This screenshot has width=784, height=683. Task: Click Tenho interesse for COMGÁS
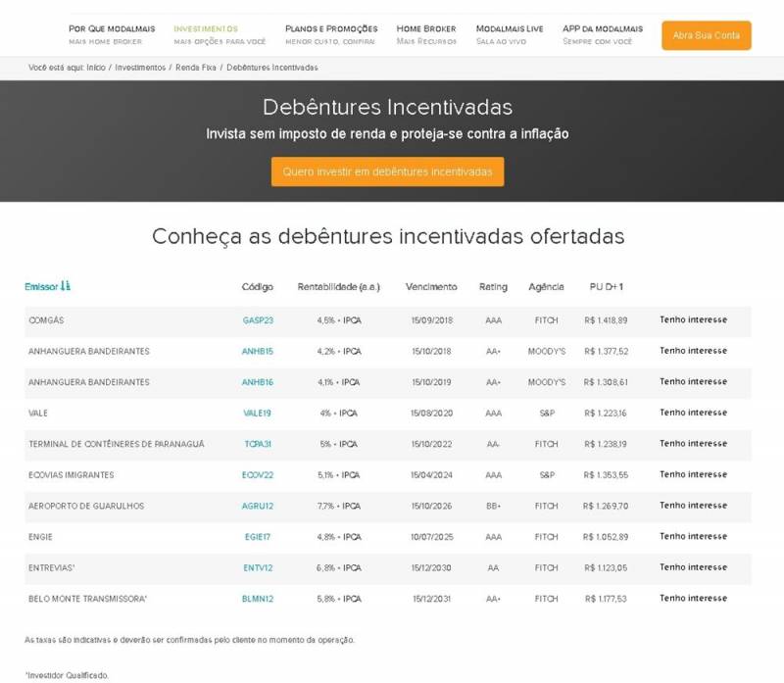[693, 319]
